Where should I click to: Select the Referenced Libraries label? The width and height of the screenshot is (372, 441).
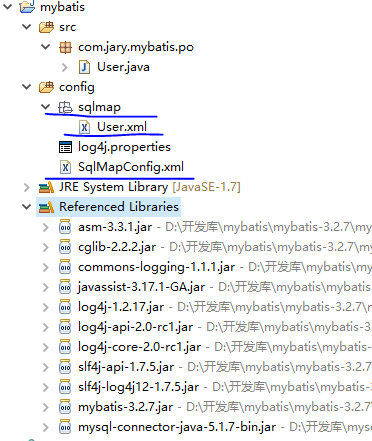[119, 207]
